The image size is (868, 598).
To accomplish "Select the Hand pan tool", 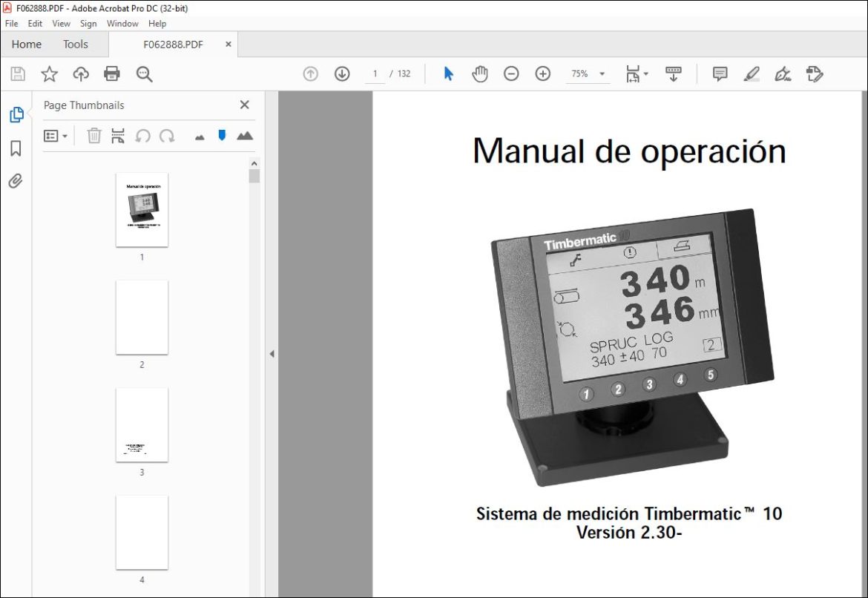I will 480,73.
